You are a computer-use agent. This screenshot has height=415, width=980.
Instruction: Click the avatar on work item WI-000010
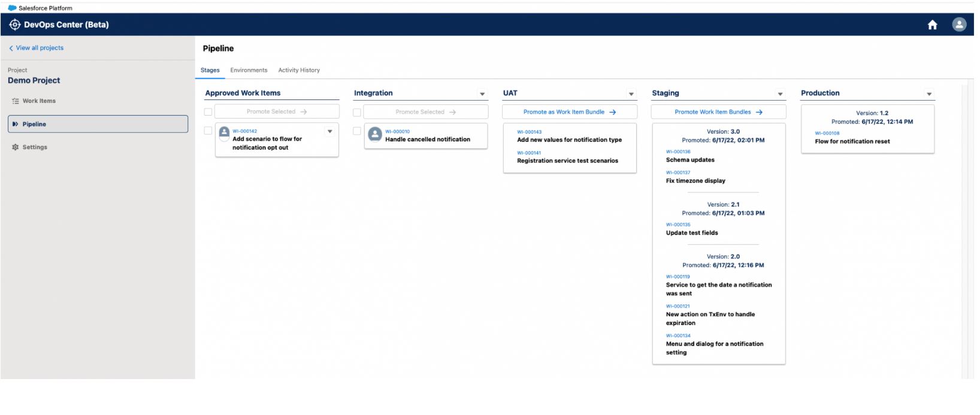pos(375,134)
